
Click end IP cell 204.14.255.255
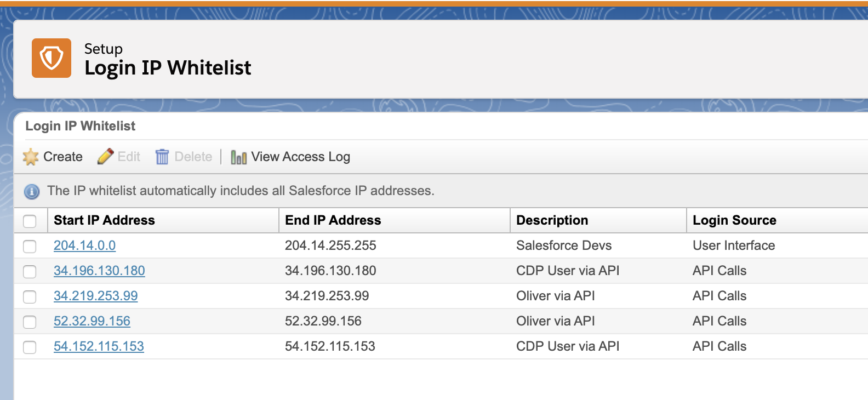coord(330,245)
